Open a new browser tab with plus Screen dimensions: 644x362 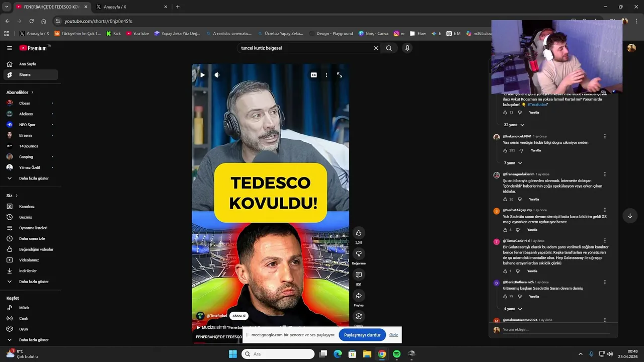point(178,7)
